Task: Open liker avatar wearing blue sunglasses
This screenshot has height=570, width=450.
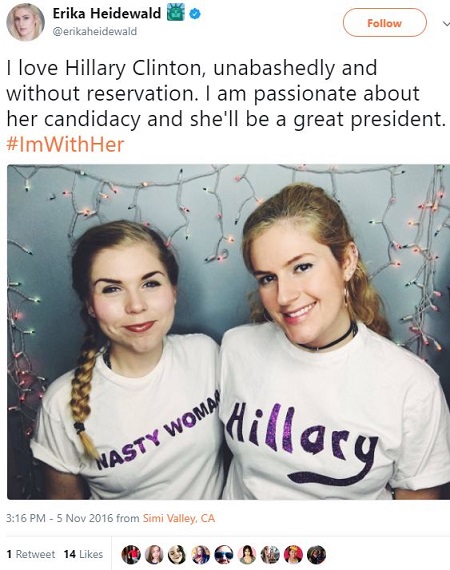Action: click(224, 554)
